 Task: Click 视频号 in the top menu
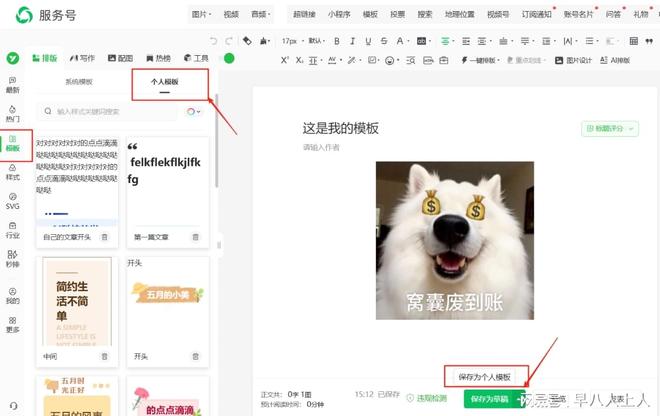(x=498, y=14)
